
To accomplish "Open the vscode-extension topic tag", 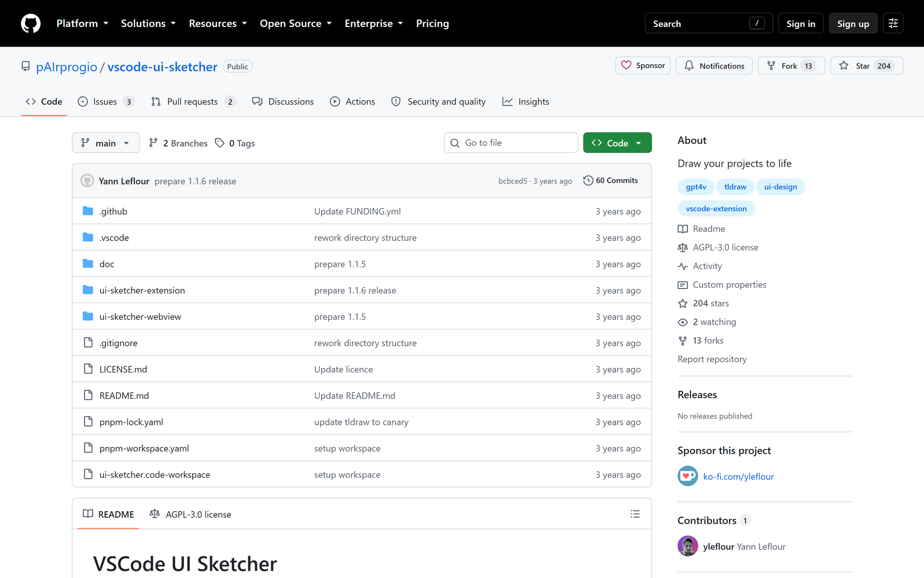I will click(x=716, y=209).
